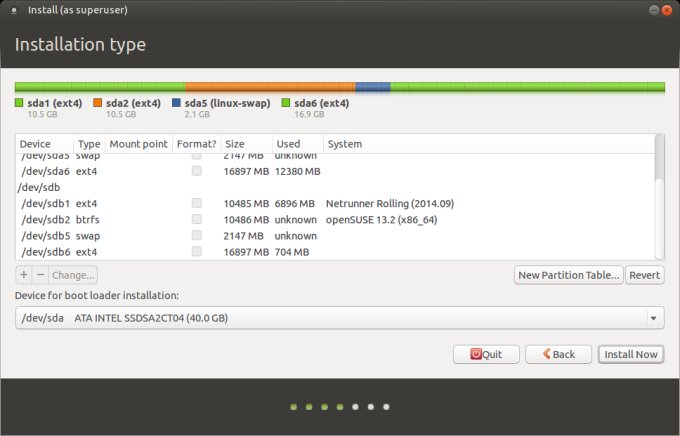The width and height of the screenshot is (680, 436).
Task: Go Back to previous step
Action: [559, 354]
